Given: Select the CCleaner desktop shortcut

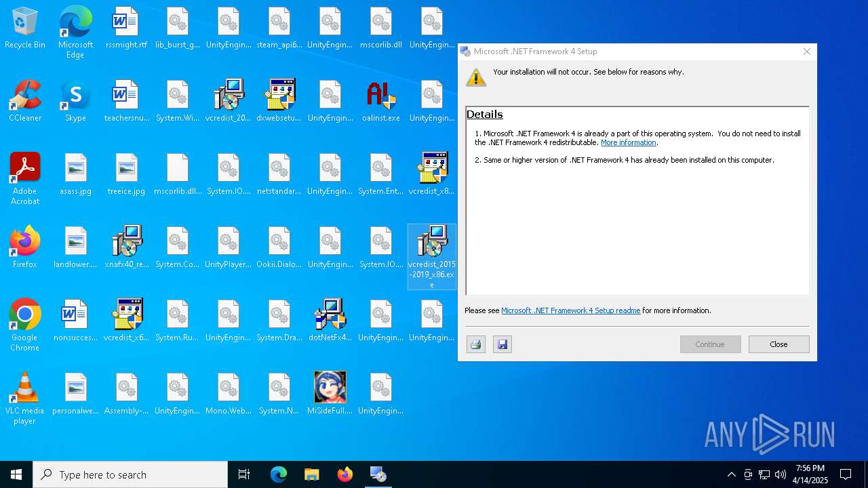Looking at the screenshot, I should click(25, 101).
